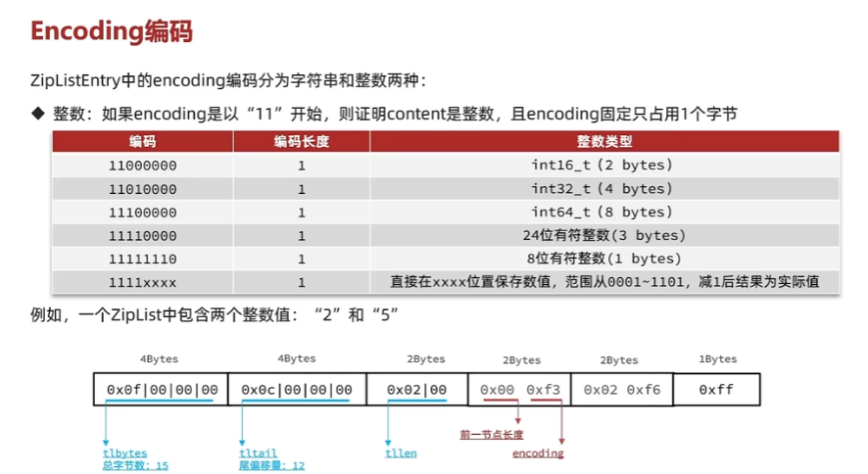Click the red label "前一节点长度"

pos(492,435)
